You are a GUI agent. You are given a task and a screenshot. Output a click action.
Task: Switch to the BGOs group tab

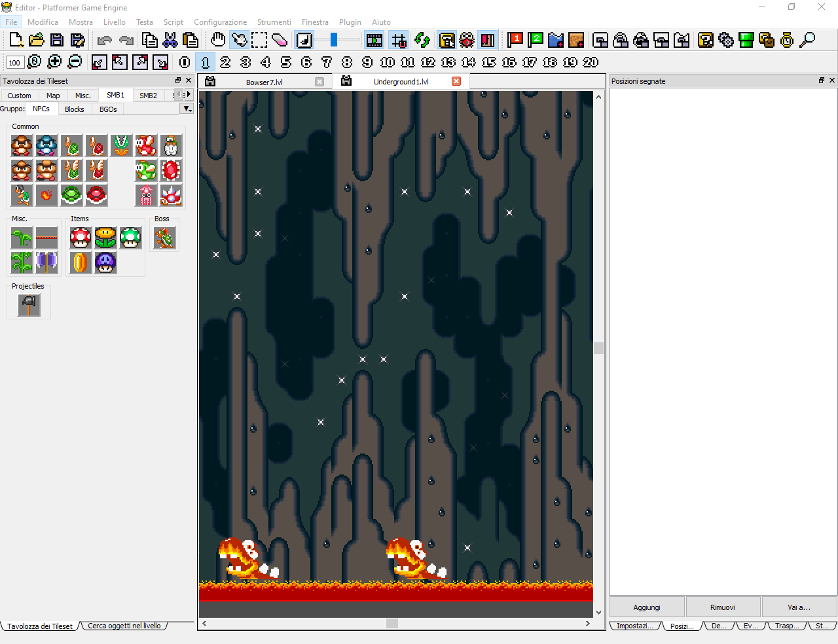(x=108, y=109)
